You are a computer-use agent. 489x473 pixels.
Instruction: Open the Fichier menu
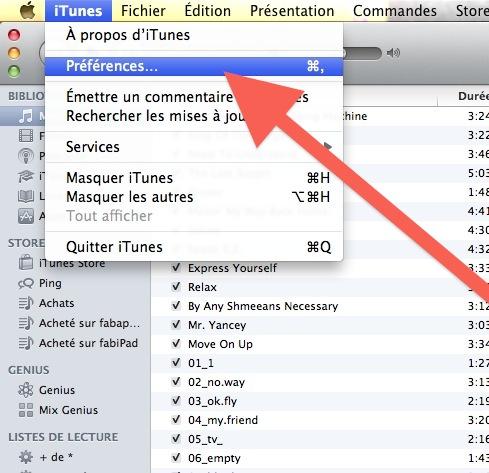(143, 11)
